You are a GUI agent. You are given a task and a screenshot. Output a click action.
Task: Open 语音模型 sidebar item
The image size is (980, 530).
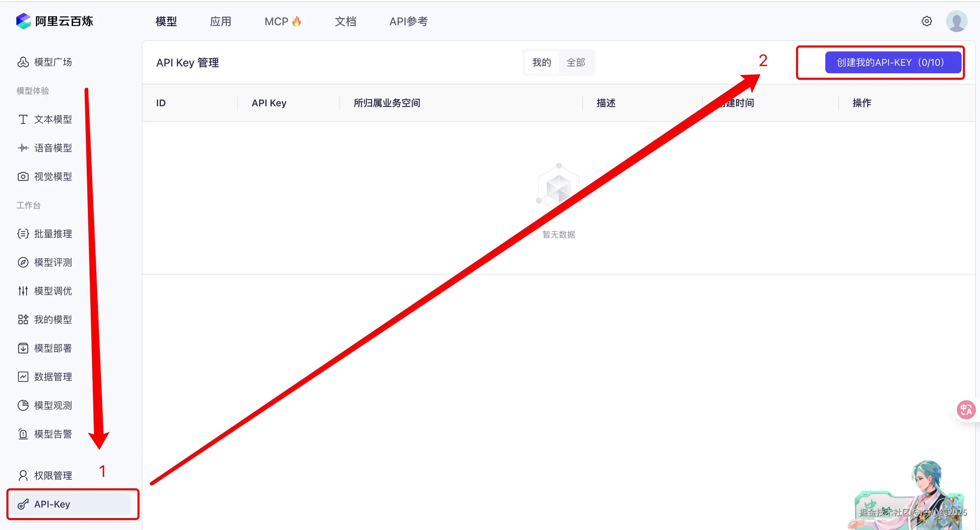point(52,148)
